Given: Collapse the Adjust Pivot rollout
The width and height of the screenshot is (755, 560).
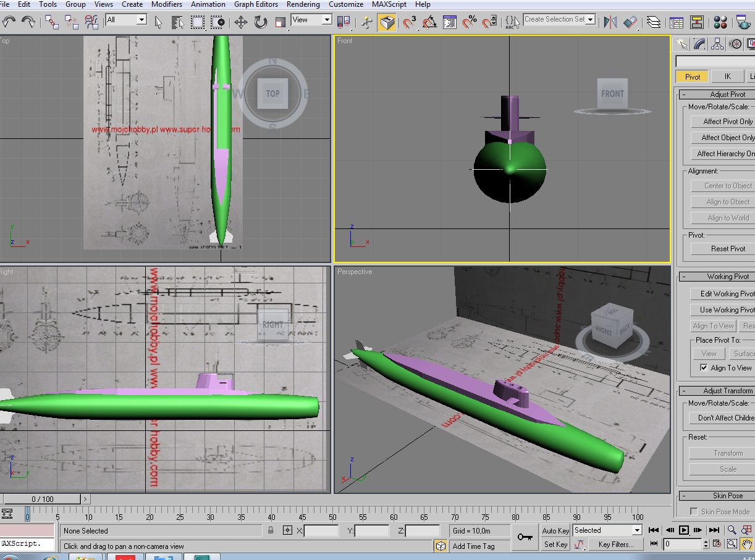Looking at the screenshot, I should point(717,94).
